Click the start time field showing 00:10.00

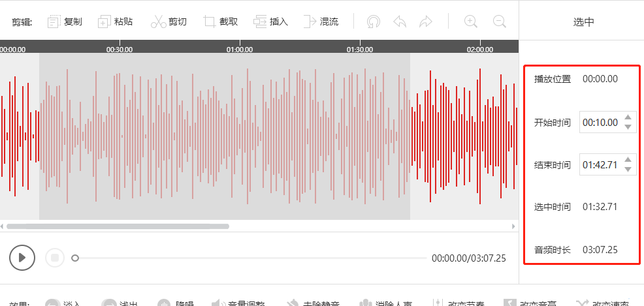(600, 122)
